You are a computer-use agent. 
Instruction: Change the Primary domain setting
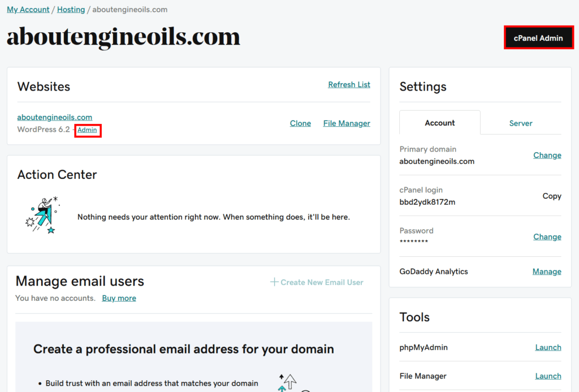click(547, 155)
